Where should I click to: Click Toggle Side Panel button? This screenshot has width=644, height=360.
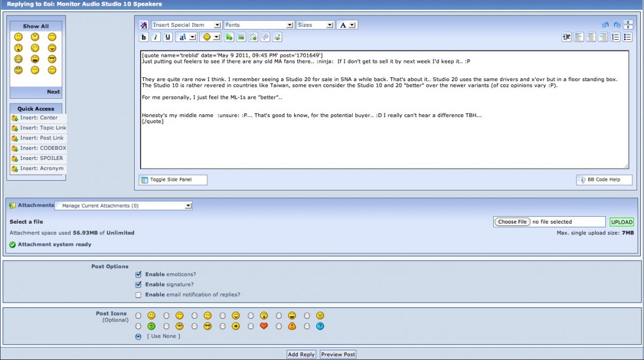click(173, 180)
